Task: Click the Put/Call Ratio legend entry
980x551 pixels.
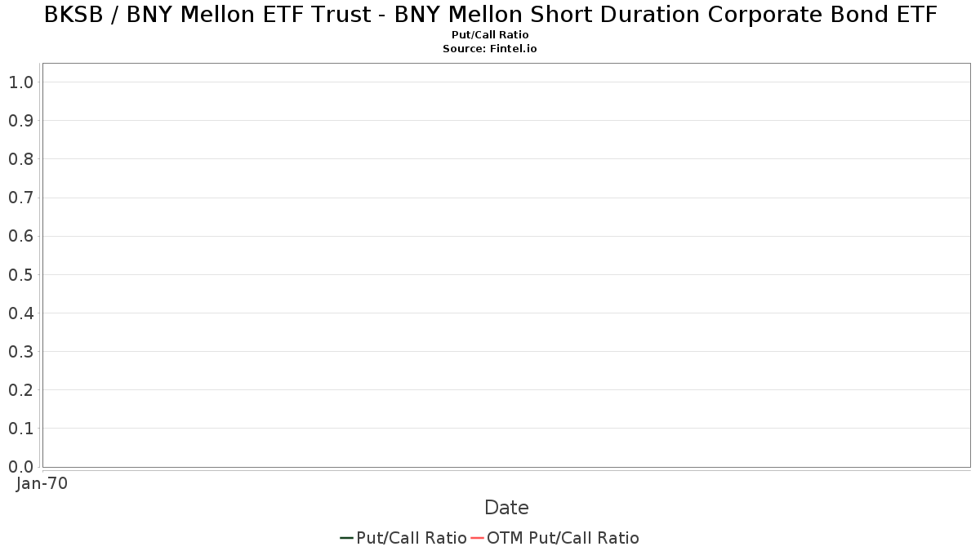Action: tap(403, 538)
